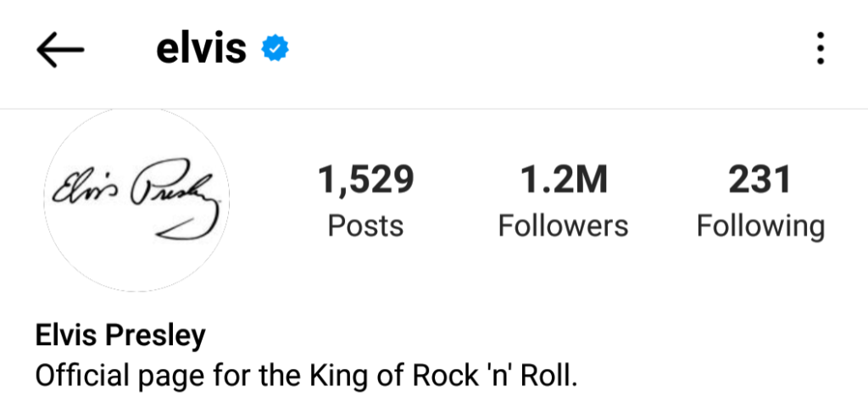Tap the back arrow icon
Screen dimensions: 868x402
point(60,49)
